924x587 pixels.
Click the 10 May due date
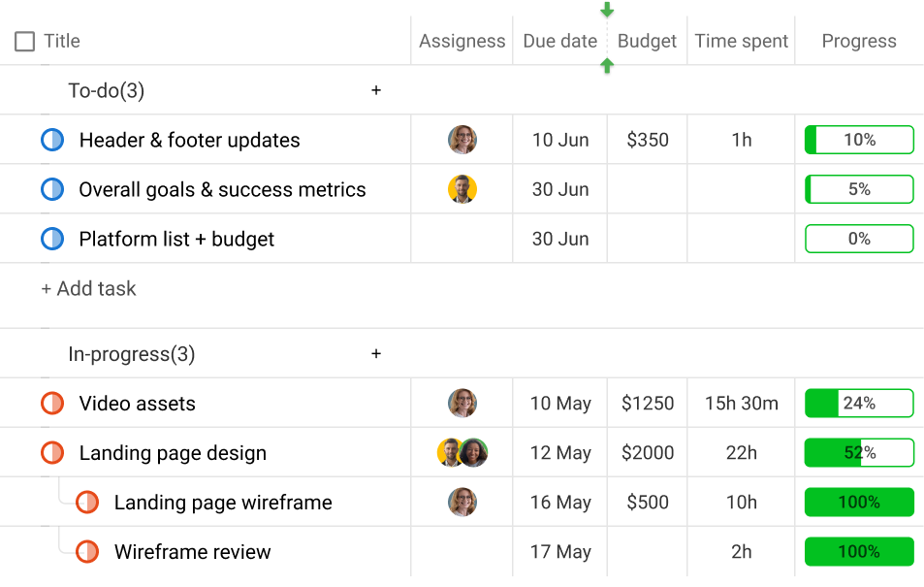(560, 403)
